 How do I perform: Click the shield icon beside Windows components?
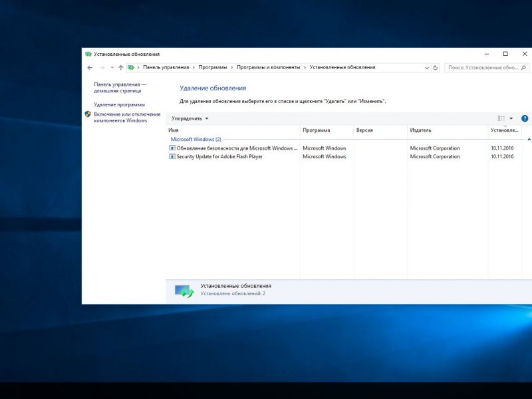(x=88, y=114)
